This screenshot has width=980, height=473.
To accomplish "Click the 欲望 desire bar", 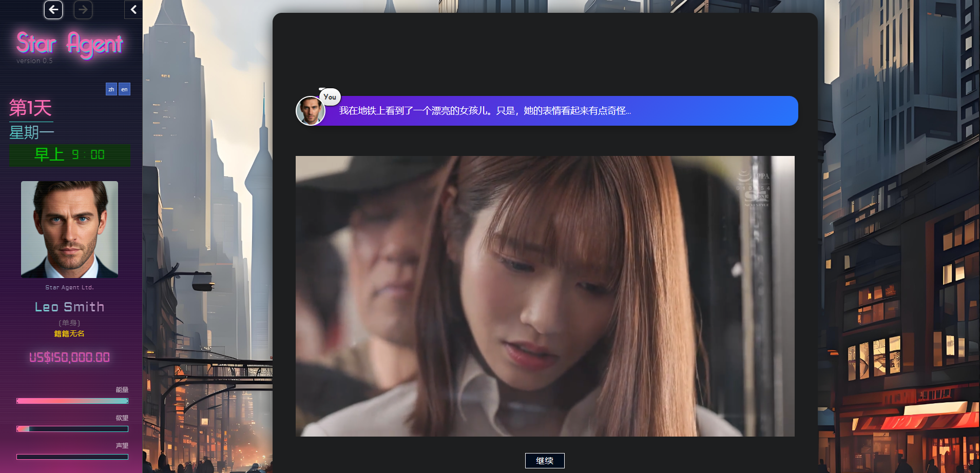I will click(72, 429).
